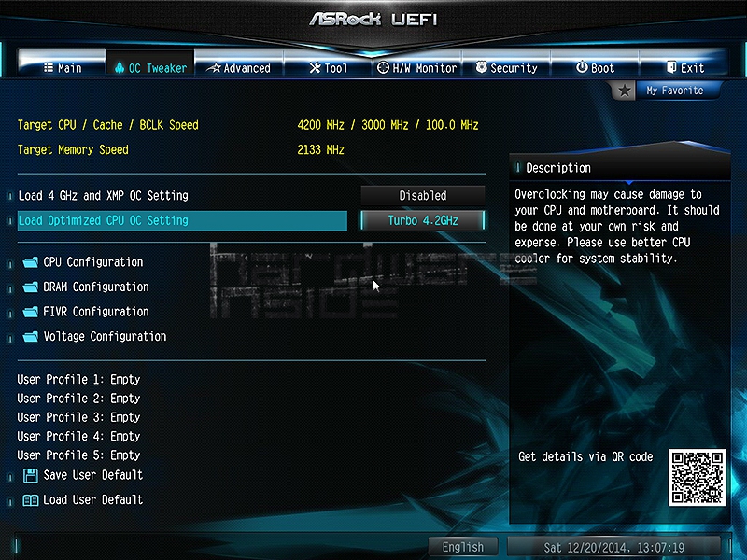Click the Main tab list icon
The width and height of the screenshot is (747, 560).
pos(49,67)
